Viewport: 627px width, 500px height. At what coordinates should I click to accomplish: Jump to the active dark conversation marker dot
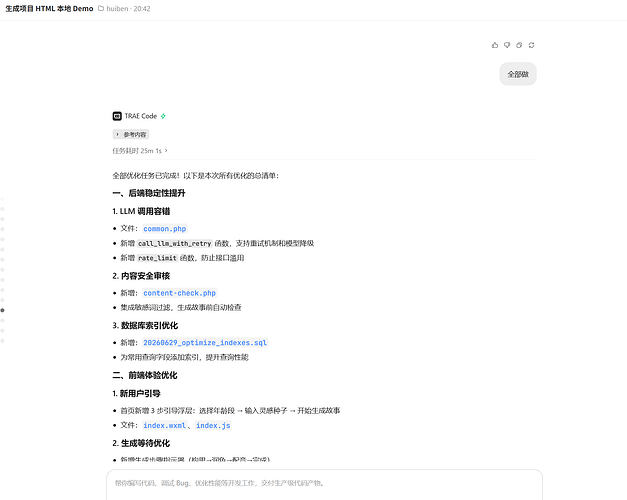tap(2, 310)
